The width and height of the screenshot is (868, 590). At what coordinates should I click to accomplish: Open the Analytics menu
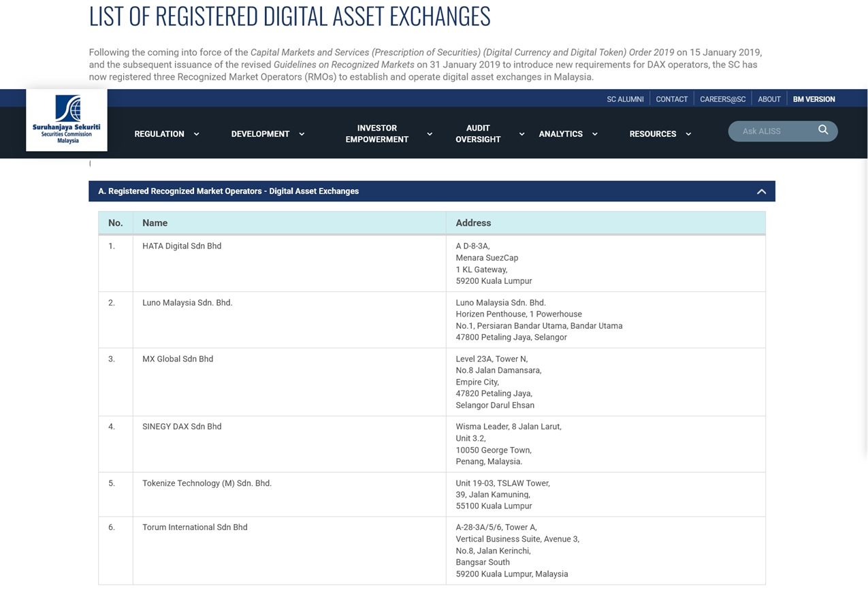[x=560, y=134]
